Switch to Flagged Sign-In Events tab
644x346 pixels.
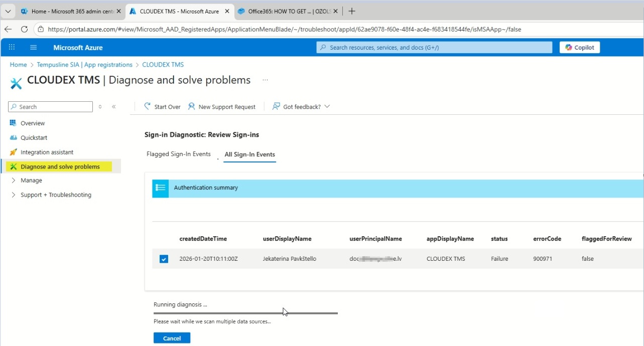[178, 154]
